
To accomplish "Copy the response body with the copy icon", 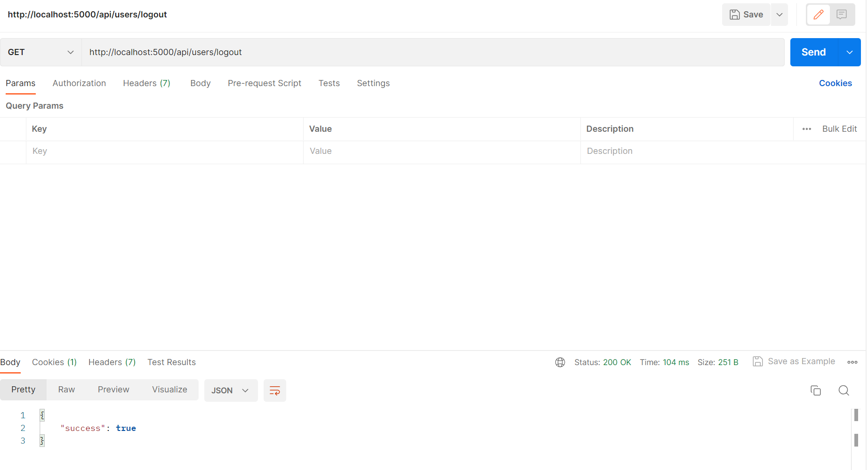I will [x=816, y=390].
